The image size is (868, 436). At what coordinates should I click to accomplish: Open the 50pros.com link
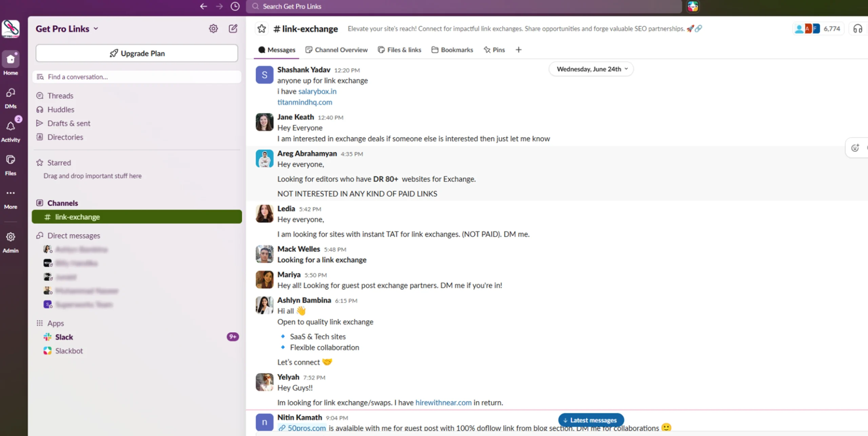(x=302, y=428)
